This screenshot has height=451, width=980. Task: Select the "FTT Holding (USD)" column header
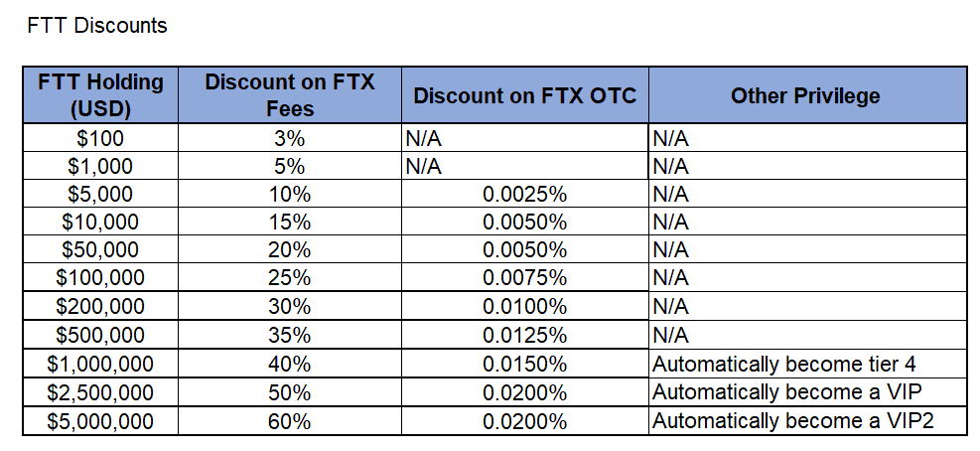100,94
